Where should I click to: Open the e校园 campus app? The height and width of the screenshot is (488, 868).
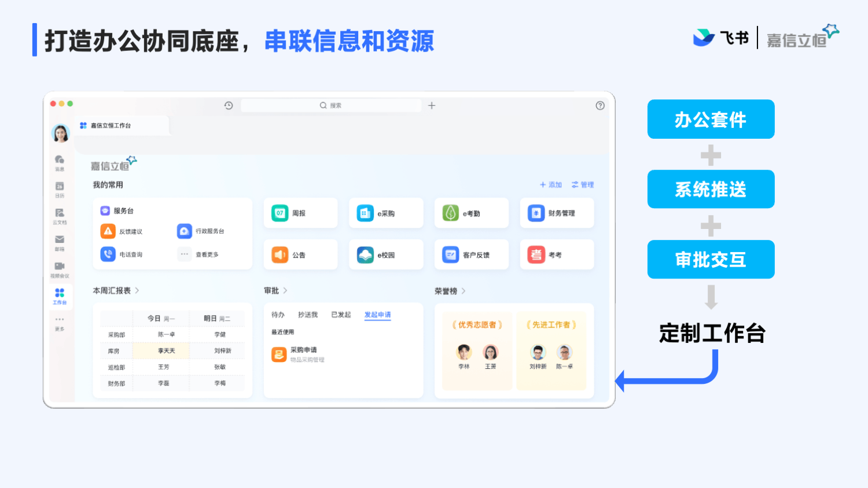(386, 255)
